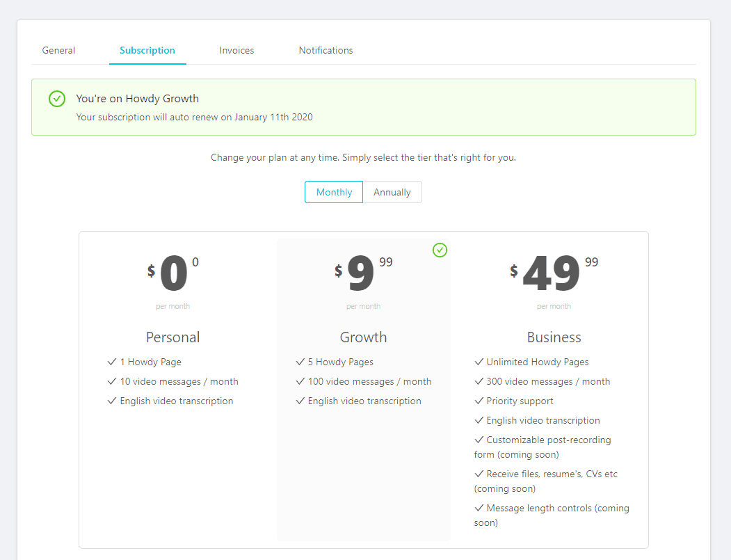Switch billing to Annually

(x=392, y=192)
